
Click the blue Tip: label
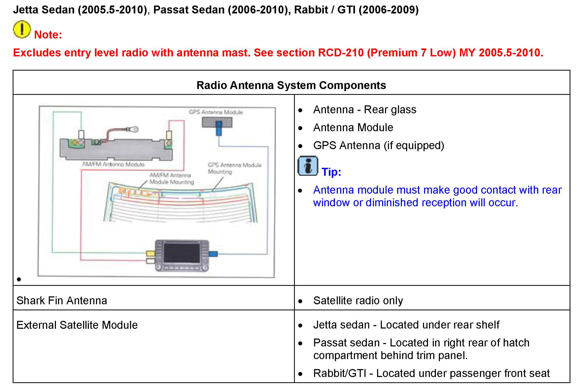331,172
